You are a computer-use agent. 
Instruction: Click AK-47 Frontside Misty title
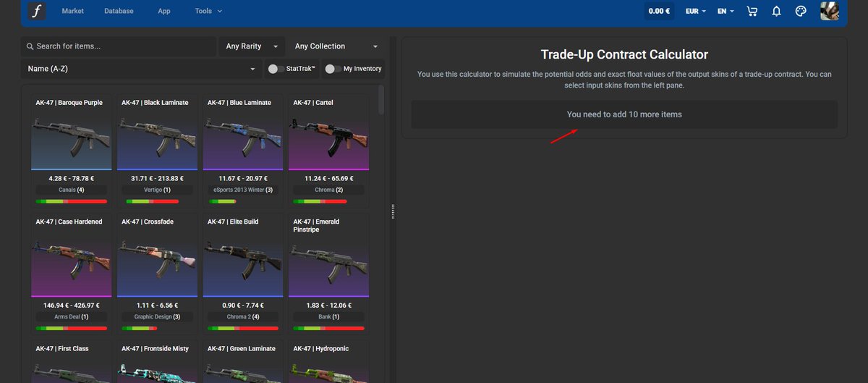click(x=155, y=349)
